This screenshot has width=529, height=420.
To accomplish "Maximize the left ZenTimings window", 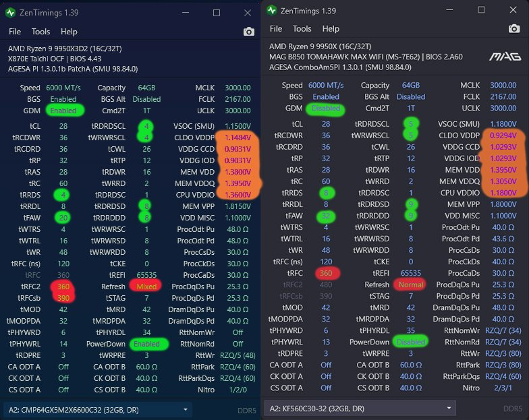I will point(217,13).
